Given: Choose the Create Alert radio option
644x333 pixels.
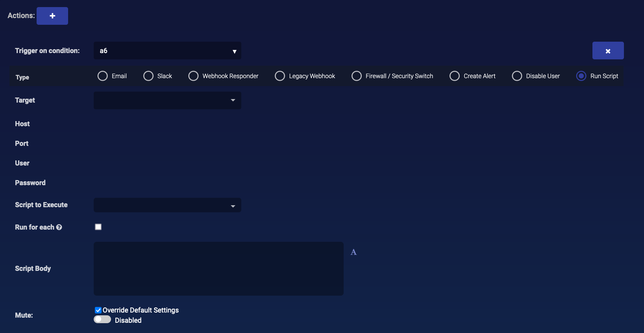Looking at the screenshot, I should (455, 76).
